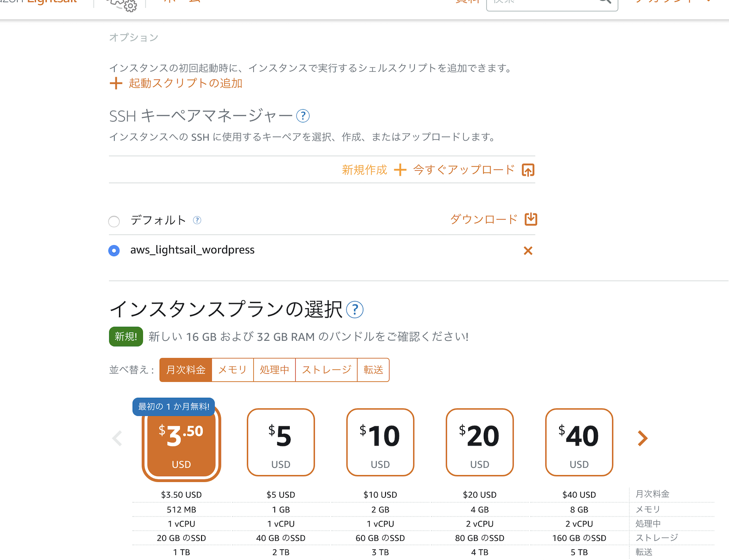Click the 今すぐアップロード link

point(464,170)
